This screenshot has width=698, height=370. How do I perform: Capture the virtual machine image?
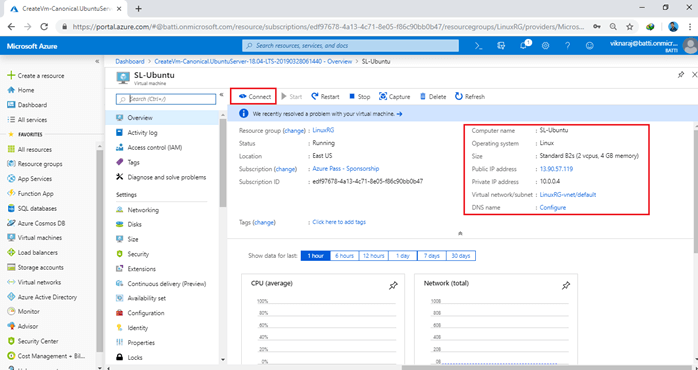click(394, 97)
